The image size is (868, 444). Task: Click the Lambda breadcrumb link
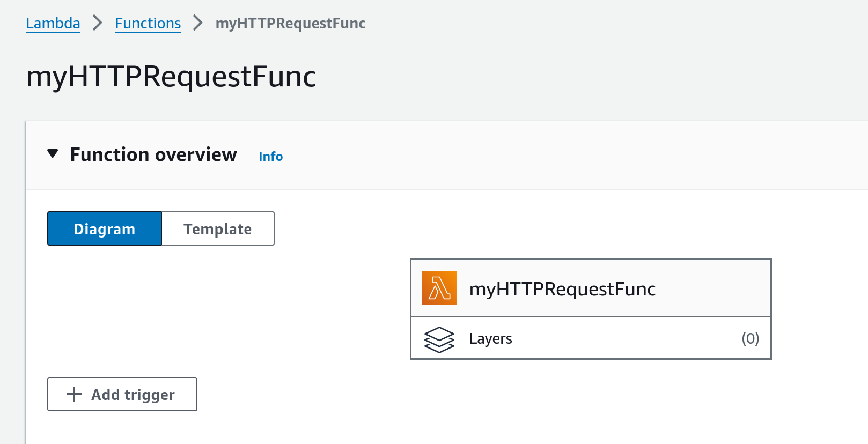tap(53, 24)
